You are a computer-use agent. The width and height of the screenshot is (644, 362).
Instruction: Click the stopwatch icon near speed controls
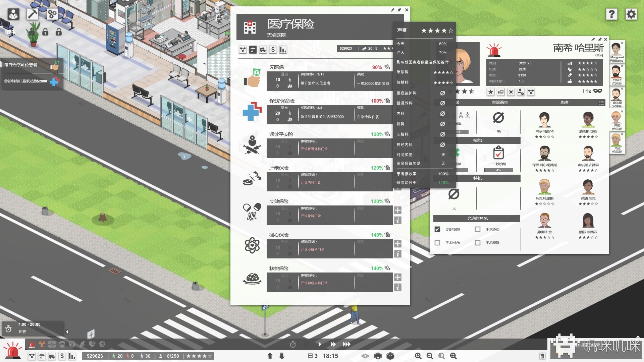pyautogui.click(x=293, y=344)
